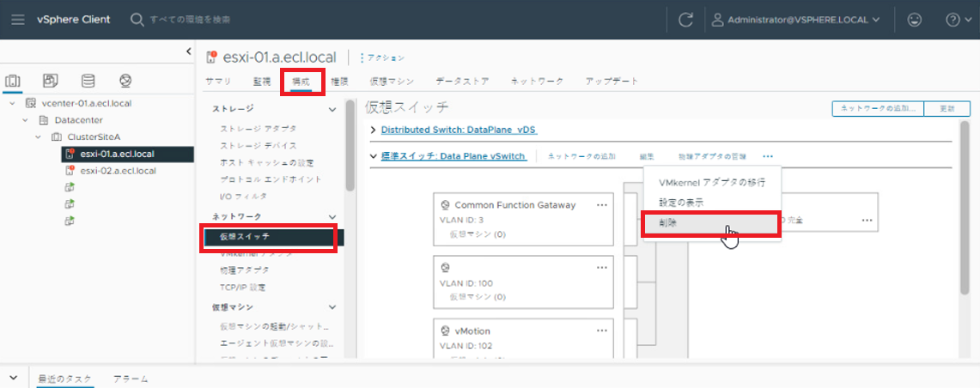980x388 pixels.
Task: Open the help question mark menu
Action: [x=957, y=20]
